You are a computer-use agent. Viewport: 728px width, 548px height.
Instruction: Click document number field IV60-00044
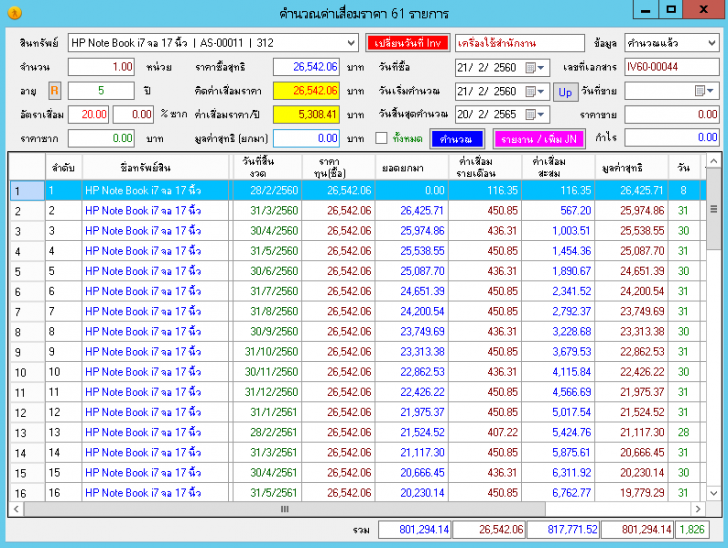coord(672,67)
